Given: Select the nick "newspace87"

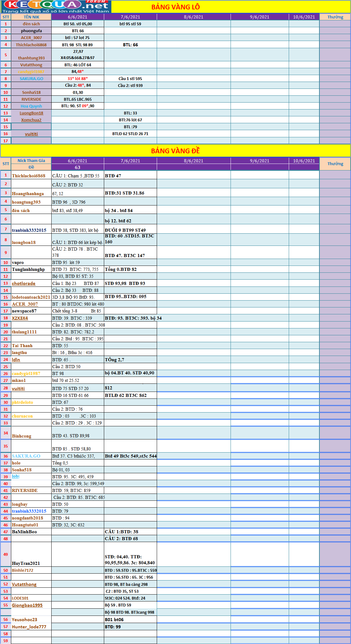Looking at the screenshot, I should pyautogui.click(x=24, y=311).
